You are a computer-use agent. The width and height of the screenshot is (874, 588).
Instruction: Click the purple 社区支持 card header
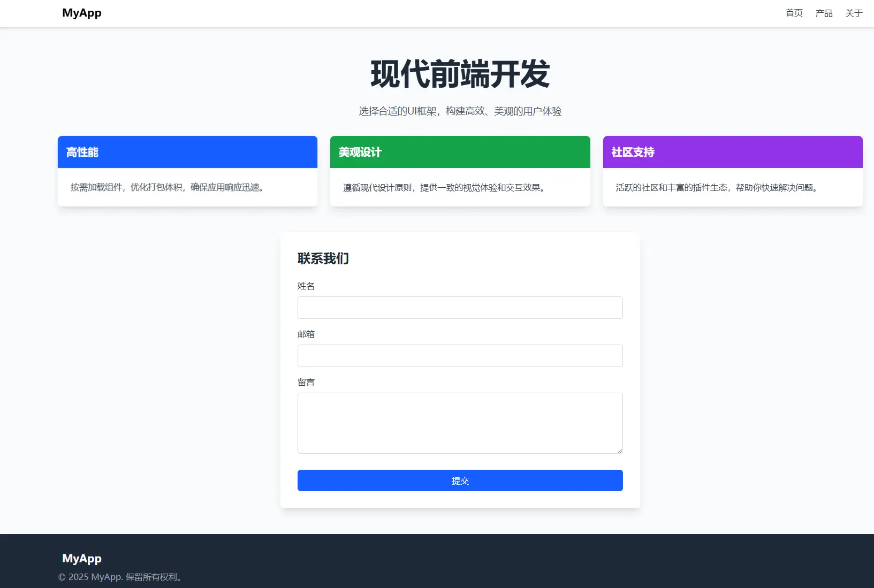(733, 152)
